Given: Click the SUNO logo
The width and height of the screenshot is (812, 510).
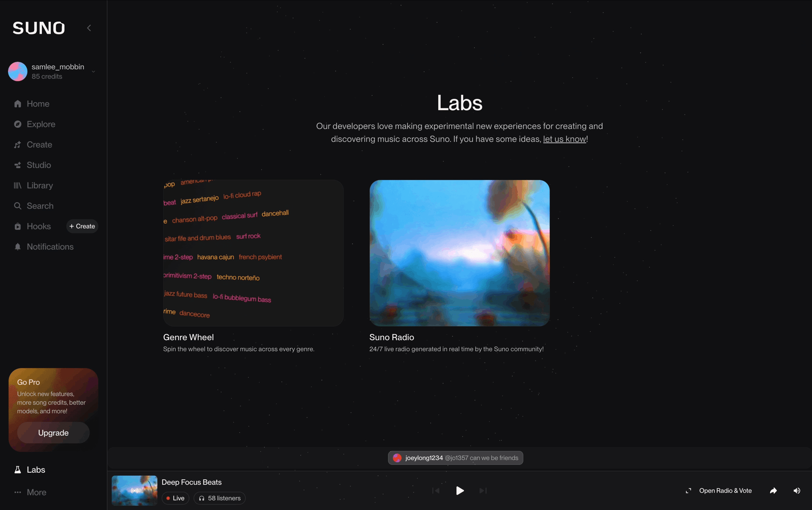Looking at the screenshot, I should point(38,28).
